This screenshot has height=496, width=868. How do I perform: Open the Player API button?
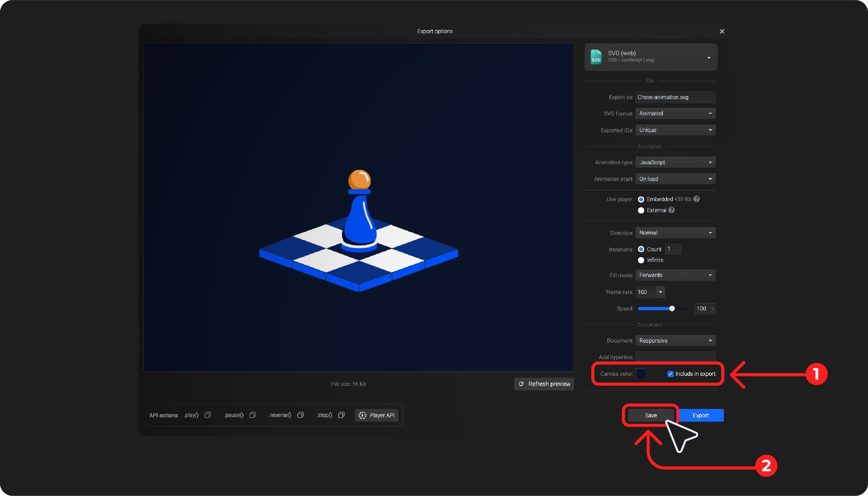(376, 415)
